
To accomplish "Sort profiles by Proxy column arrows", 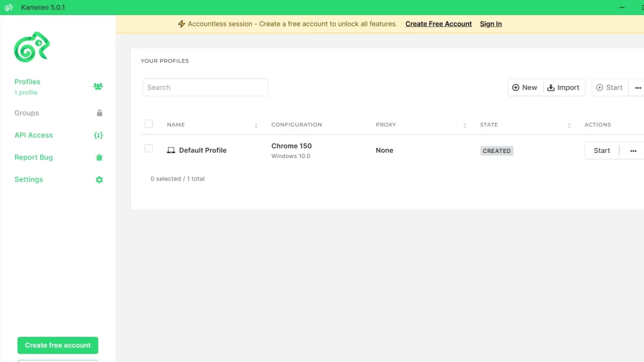I will click(465, 125).
